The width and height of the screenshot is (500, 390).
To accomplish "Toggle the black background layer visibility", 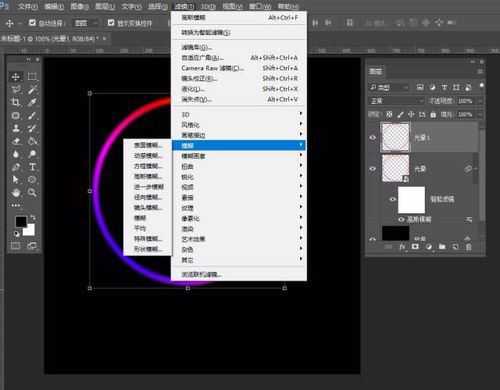I will [x=373, y=239].
